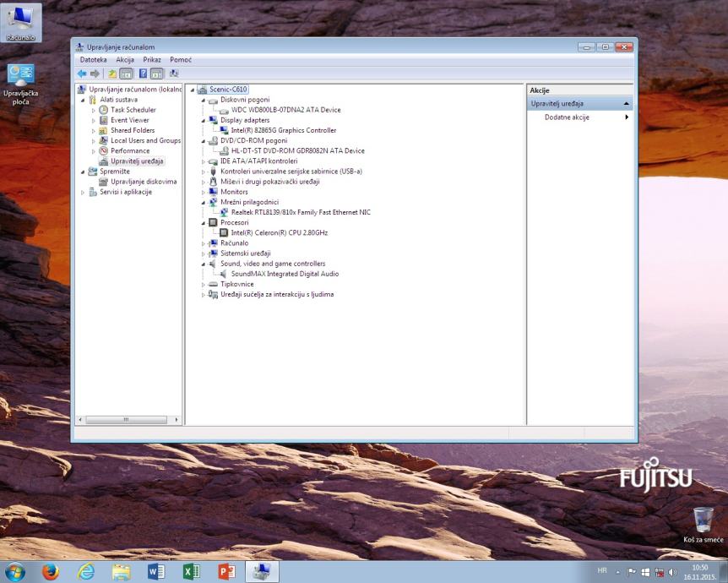Select Intel(R) 82865G Graphics Controller device
Image resolution: width=728 pixels, height=583 pixels.
click(x=283, y=130)
